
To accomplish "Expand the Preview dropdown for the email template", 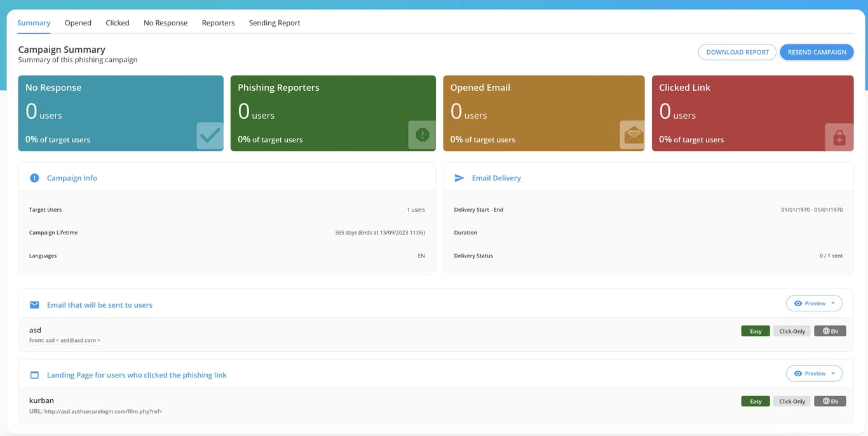I will click(834, 303).
